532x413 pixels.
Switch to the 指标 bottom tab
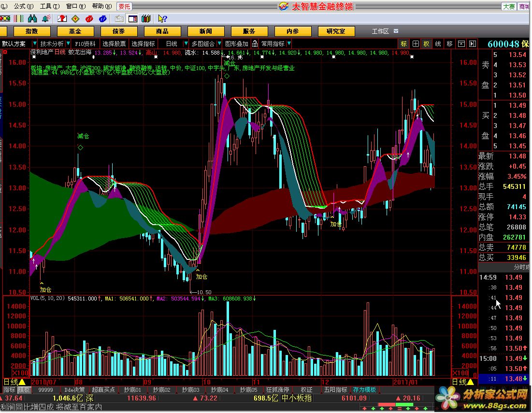click(x=9, y=390)
